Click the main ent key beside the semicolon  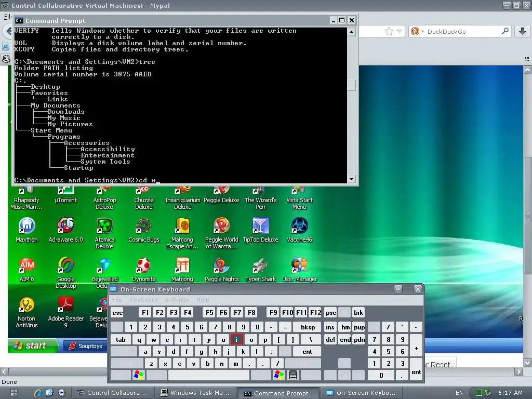[307, 352]
